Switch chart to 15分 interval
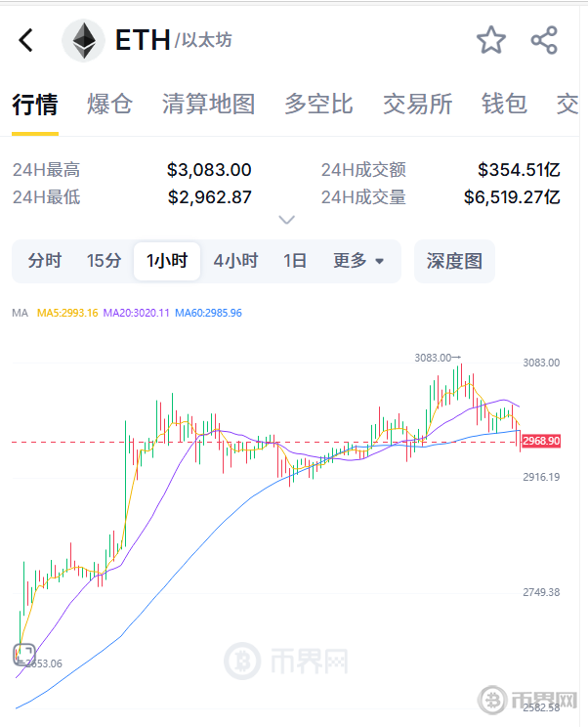This screenshot has height=727, width=588. [x=105, y=261]
